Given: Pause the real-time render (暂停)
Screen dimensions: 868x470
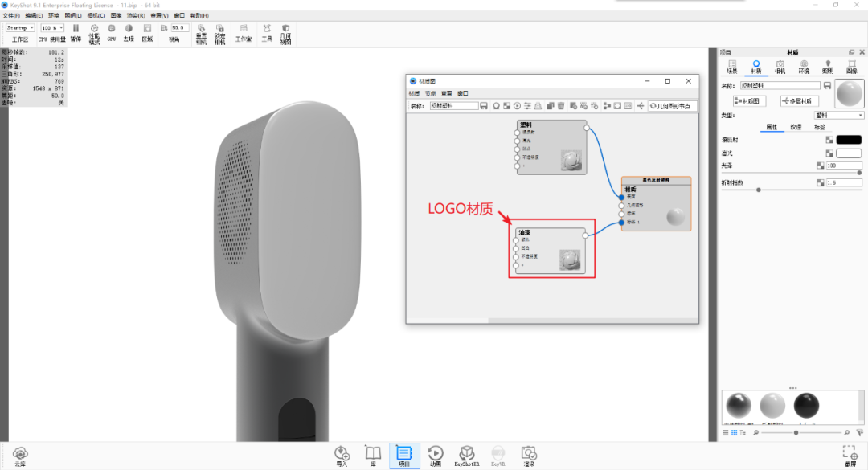Looking at the screenshot, I should point(76,33).
